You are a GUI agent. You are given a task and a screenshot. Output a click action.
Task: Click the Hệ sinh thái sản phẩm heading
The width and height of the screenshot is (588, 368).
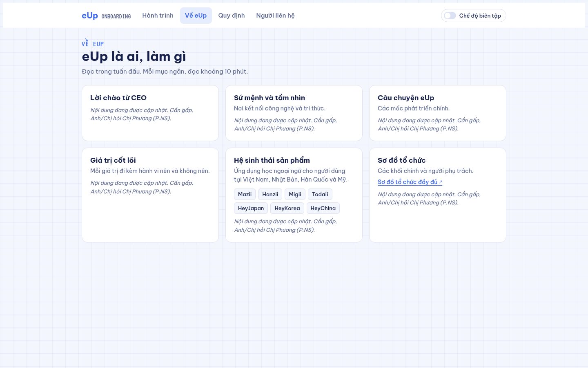(x=272, y=160)
